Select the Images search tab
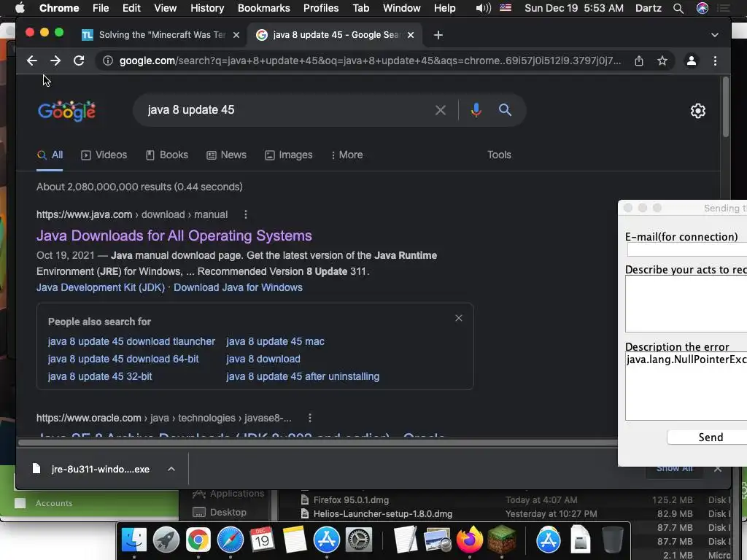The image size is (747, 560). click(289, 155)
